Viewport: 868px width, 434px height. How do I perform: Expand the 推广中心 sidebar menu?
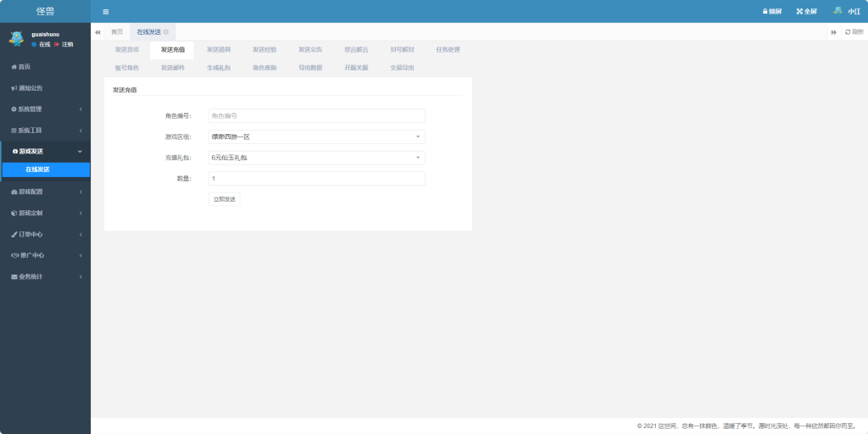click(46, 255)
